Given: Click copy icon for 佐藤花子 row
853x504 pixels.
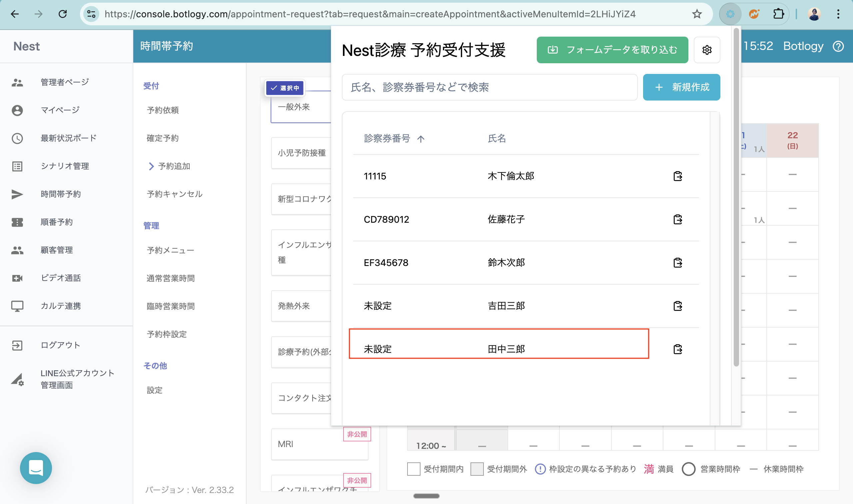Looking at the screenshot, I should [x=677, y=219].
